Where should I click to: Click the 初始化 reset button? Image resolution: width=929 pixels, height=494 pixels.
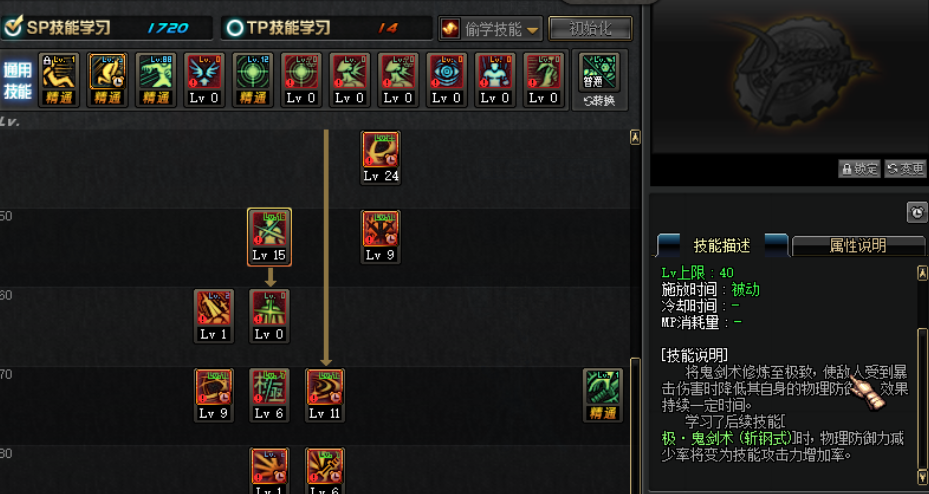click(x=590, y=28)
